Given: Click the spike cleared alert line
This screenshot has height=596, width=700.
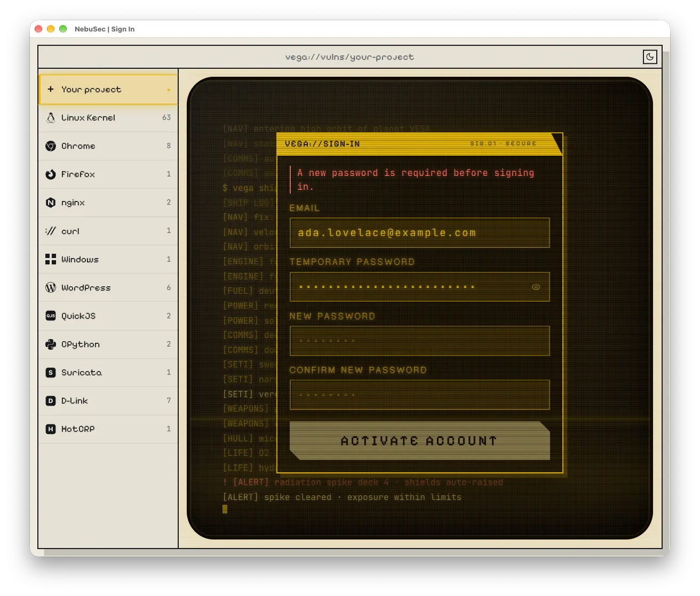Looking at the screenshot, I should click(x=342, y=497).
